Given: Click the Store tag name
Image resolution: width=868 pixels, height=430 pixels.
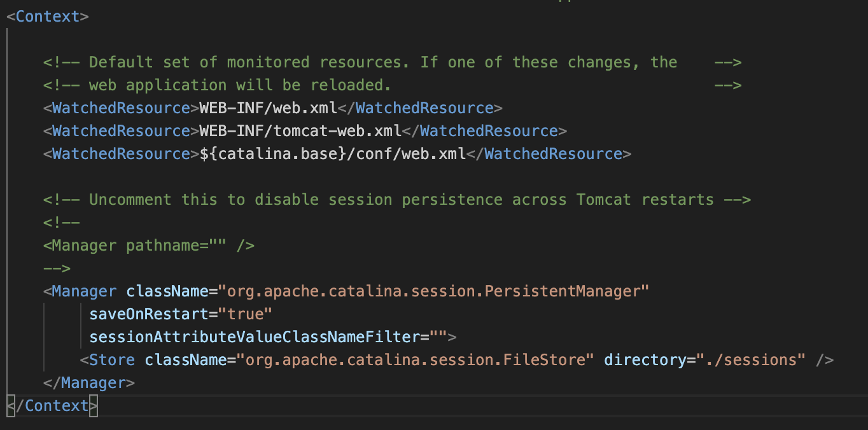Looking at the screenshot, I should [112, 360].
